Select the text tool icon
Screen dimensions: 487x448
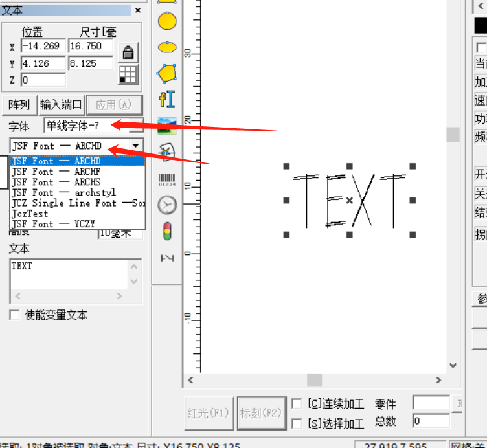point(167,99)
